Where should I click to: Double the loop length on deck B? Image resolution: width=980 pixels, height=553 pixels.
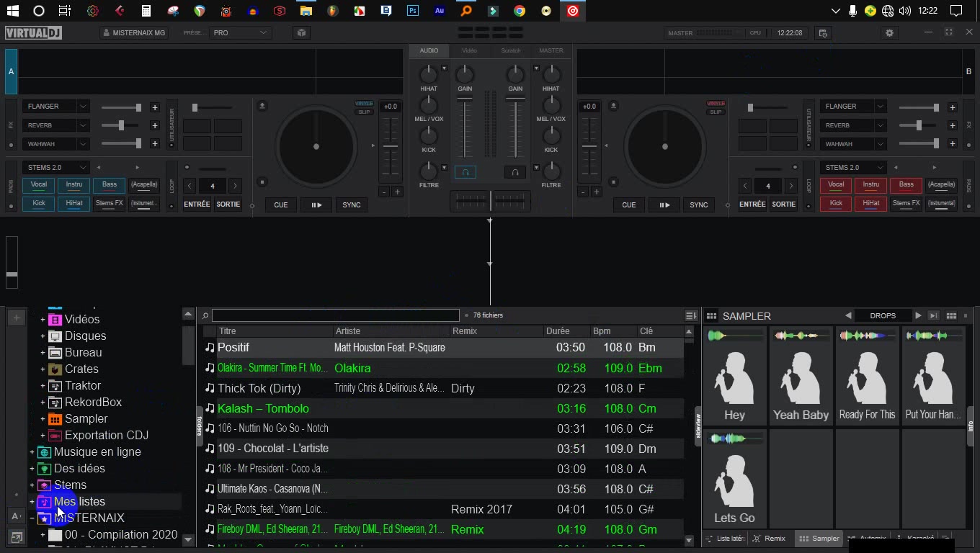point(791,186)
